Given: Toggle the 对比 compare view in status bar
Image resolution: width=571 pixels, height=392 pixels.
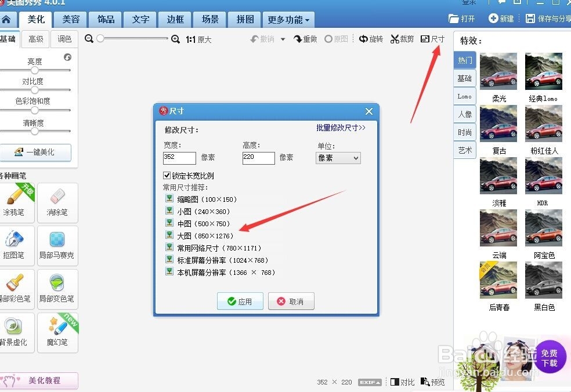Looking at the screenshot, I should [x=403, y=382].
